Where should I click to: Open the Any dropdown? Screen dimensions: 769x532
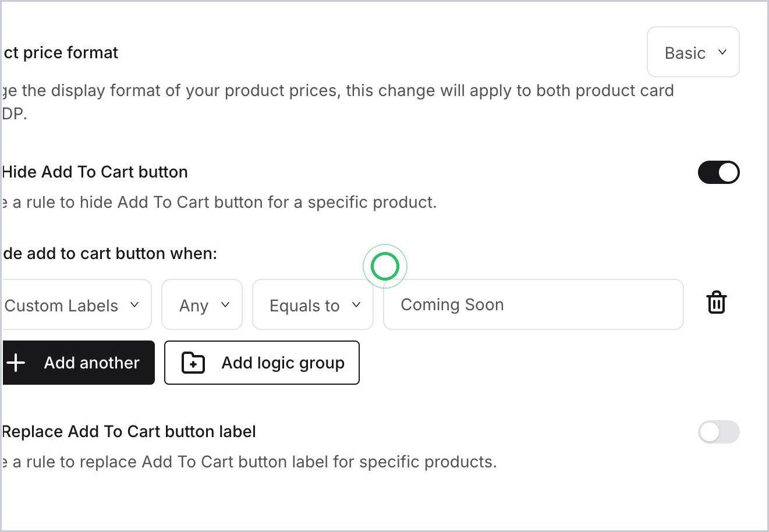pyautogui.click(x=202, y=304)
